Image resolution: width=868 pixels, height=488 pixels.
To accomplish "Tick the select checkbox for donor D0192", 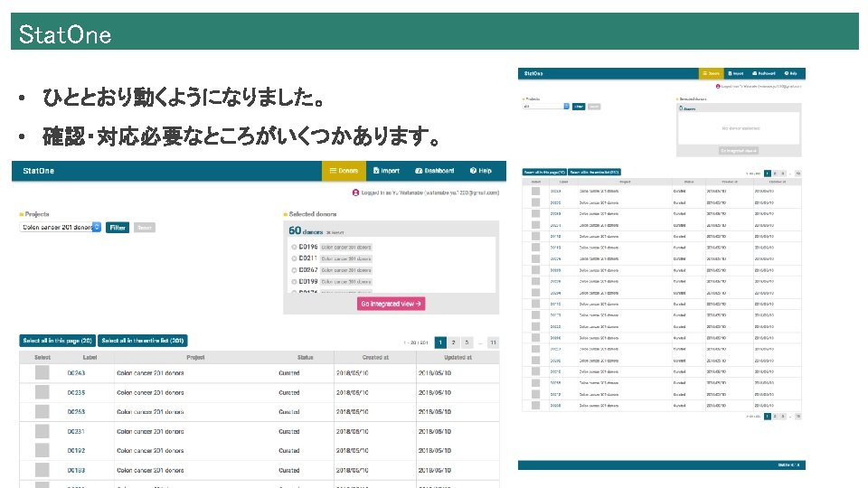I will [42, 450].
